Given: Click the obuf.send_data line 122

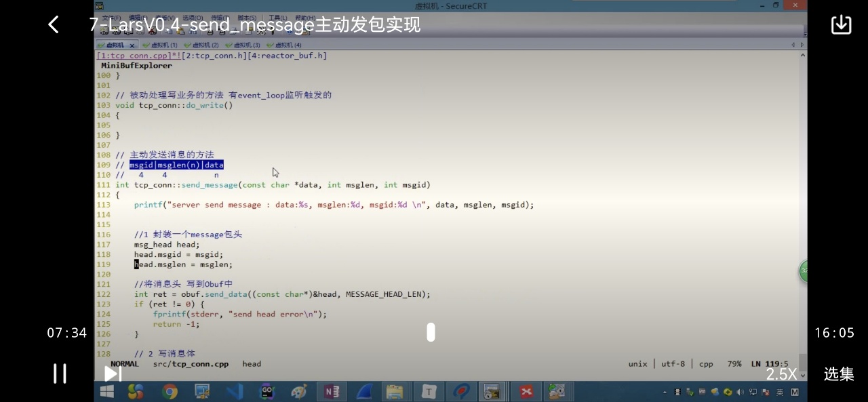Looking at the screenshot, I should 282,294.
